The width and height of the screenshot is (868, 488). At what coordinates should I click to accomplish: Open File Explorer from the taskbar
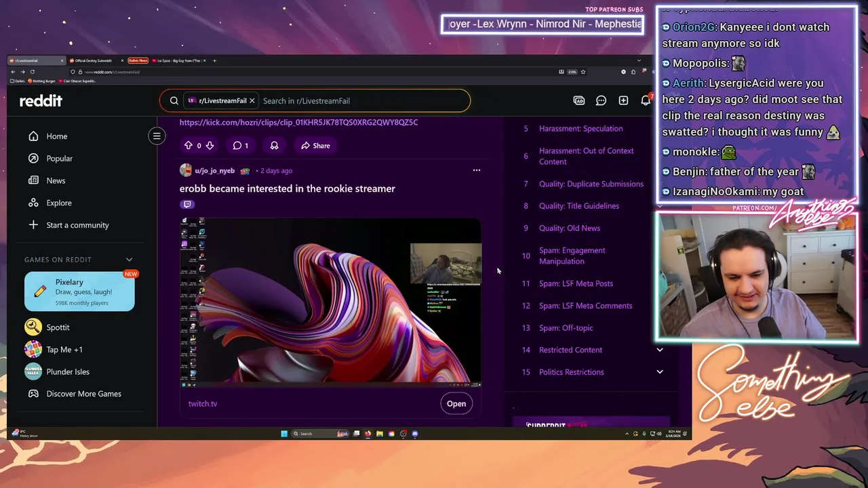coord(380,434)
